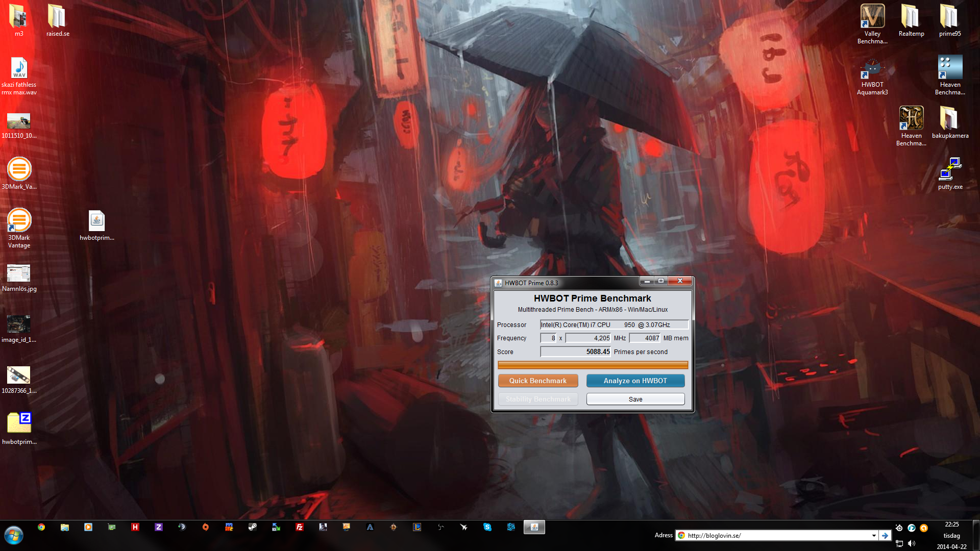The image size is (980, 551).
Task: Click the blue Go arrow button
Action: (x=885, y=535)
